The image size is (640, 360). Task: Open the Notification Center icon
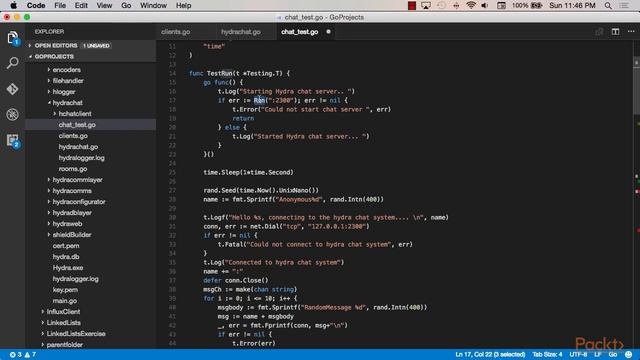pos(624,6)
